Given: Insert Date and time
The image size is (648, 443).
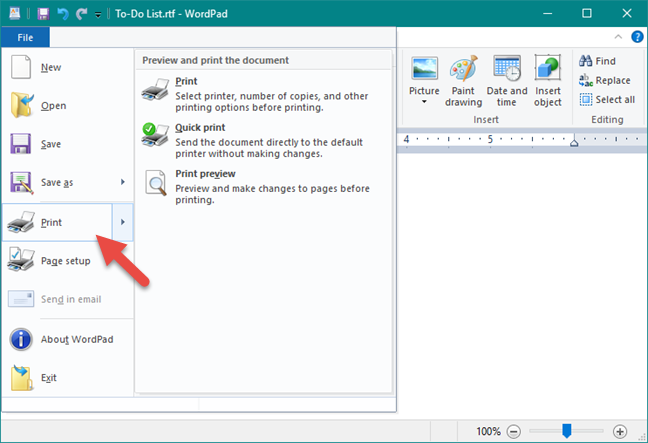Looking at the screenshot, I should tap(507, 81).
